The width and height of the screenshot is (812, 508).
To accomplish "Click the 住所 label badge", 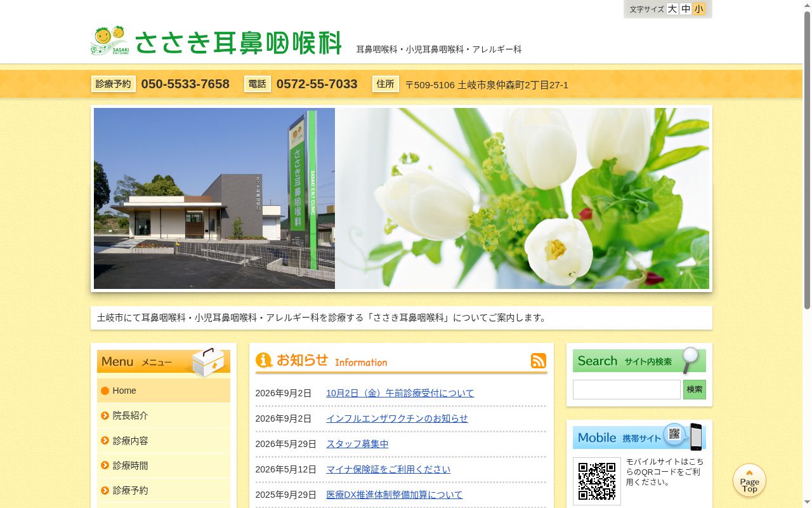I will tap(386, 84).
